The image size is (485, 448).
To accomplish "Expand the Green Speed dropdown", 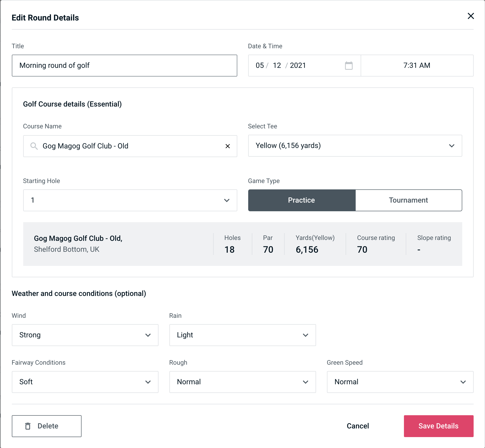I will point(400,382).
